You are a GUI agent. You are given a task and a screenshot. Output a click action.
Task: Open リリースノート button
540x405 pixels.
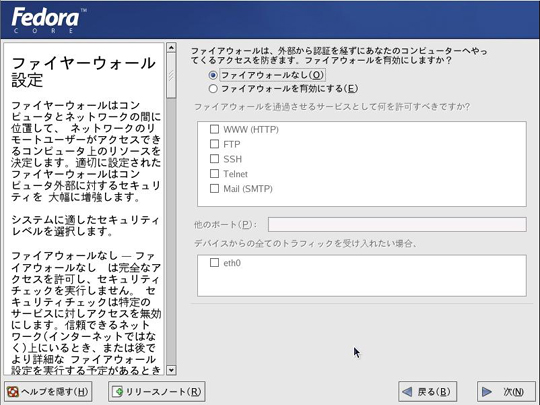pos(157,392)
